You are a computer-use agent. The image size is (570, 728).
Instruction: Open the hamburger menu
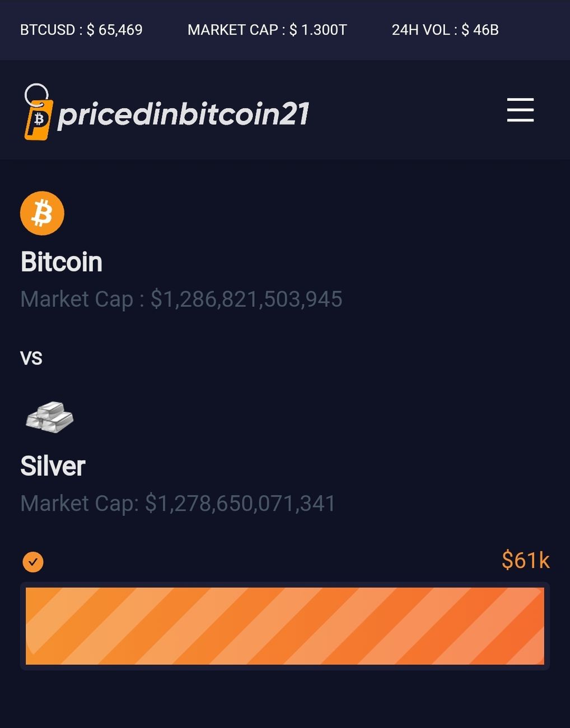[x=520, y=110]
